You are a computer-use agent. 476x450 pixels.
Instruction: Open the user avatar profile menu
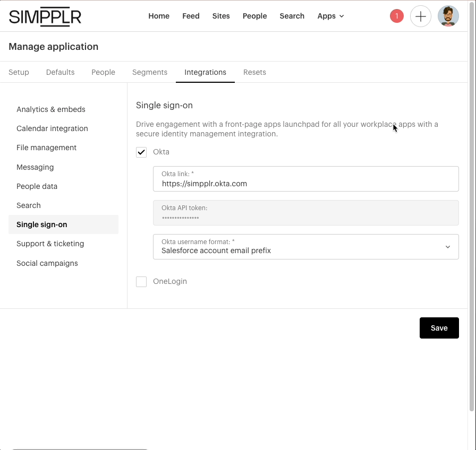click(x=448, y=16)
